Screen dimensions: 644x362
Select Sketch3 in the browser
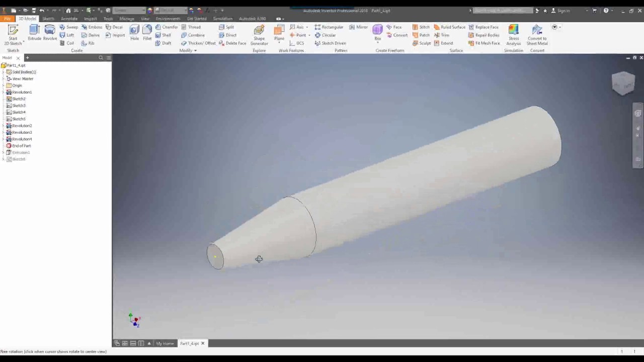16,106
